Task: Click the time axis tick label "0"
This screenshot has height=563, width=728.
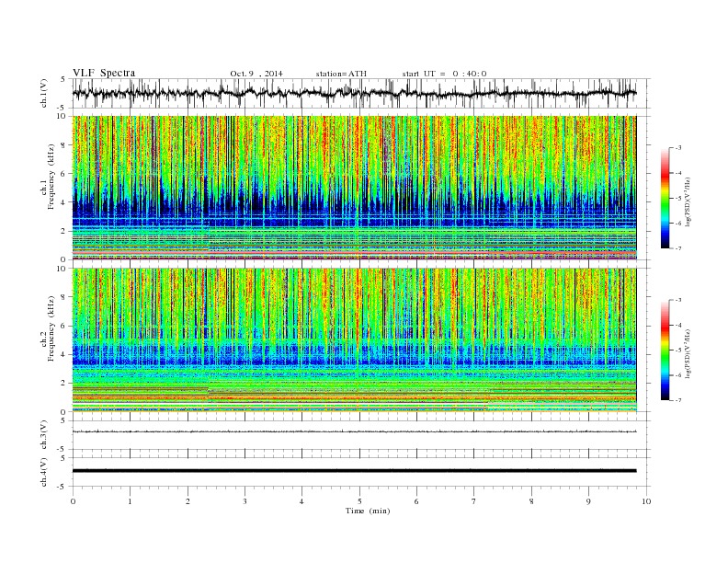Action: click(73, 501)
